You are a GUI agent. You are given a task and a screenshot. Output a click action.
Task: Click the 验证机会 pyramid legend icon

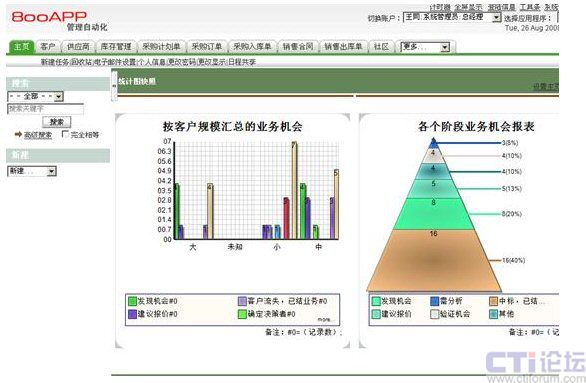[434, 314]
